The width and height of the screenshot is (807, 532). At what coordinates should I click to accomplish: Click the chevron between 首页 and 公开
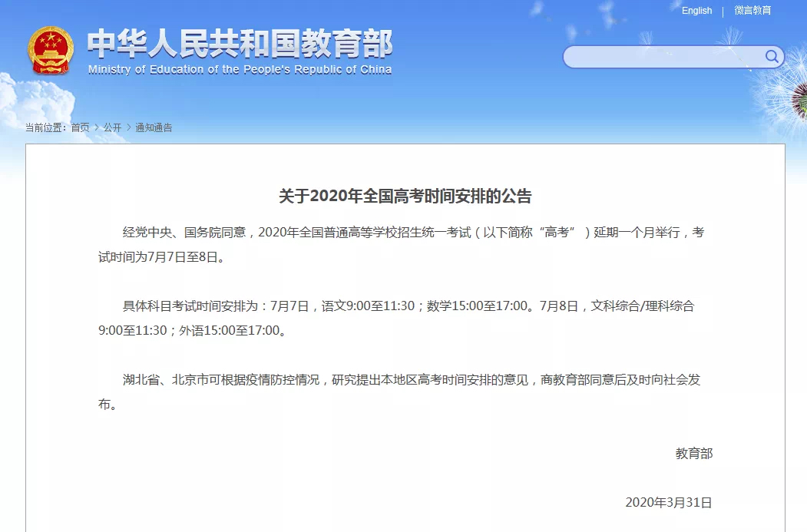[97, 127]
